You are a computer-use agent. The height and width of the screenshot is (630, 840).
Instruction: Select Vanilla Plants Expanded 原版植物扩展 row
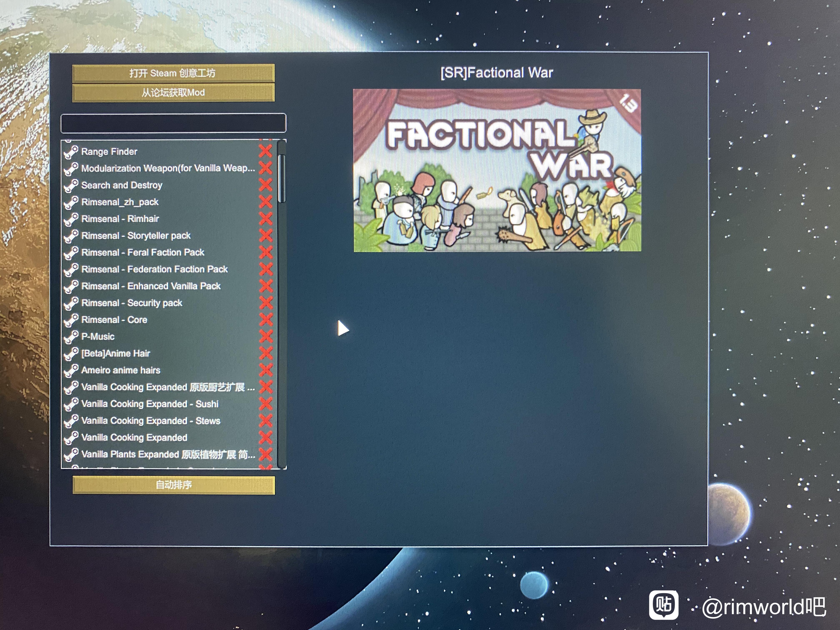coord(169,455)
